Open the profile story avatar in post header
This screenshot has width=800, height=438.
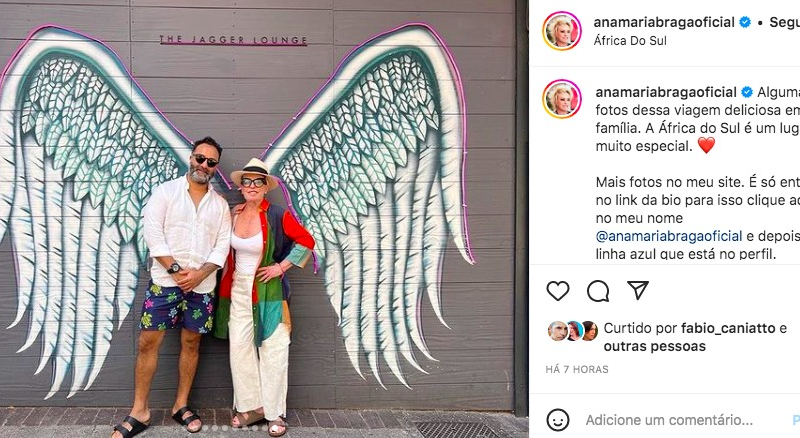(562, 31)
